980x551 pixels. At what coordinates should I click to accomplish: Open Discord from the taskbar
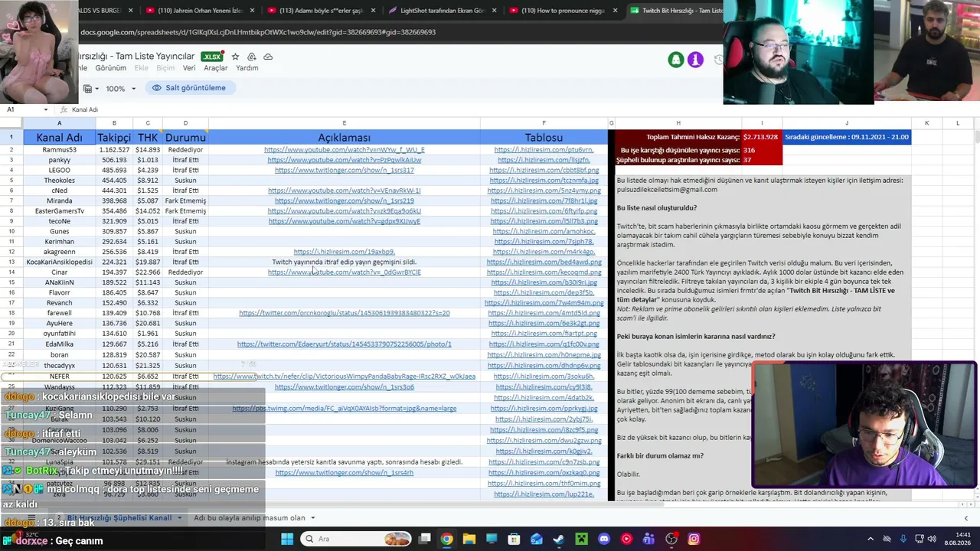(x=604, y=539)
